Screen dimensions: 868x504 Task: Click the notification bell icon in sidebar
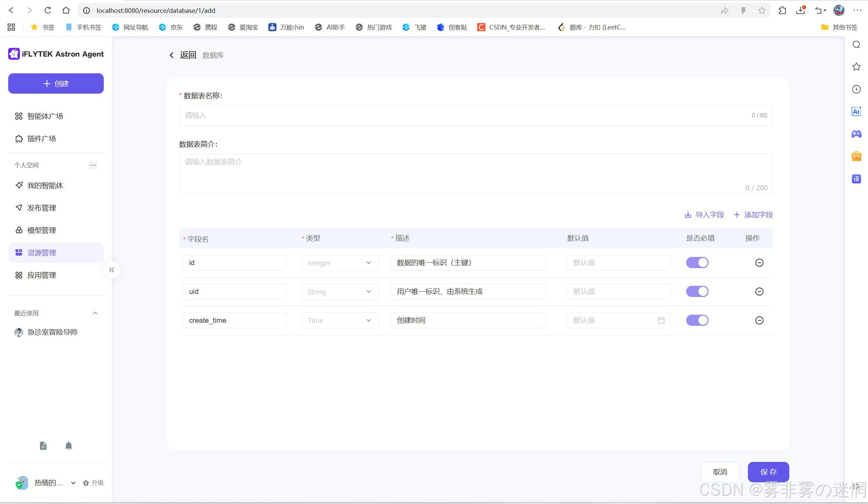[x=69, y=446]
